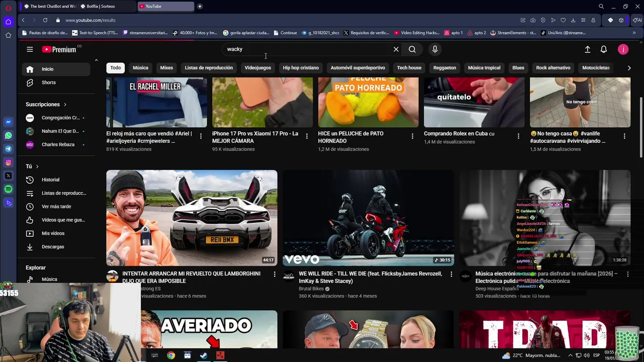Open WhatsApp in the Opera sidebar

[x=9, y=136]
